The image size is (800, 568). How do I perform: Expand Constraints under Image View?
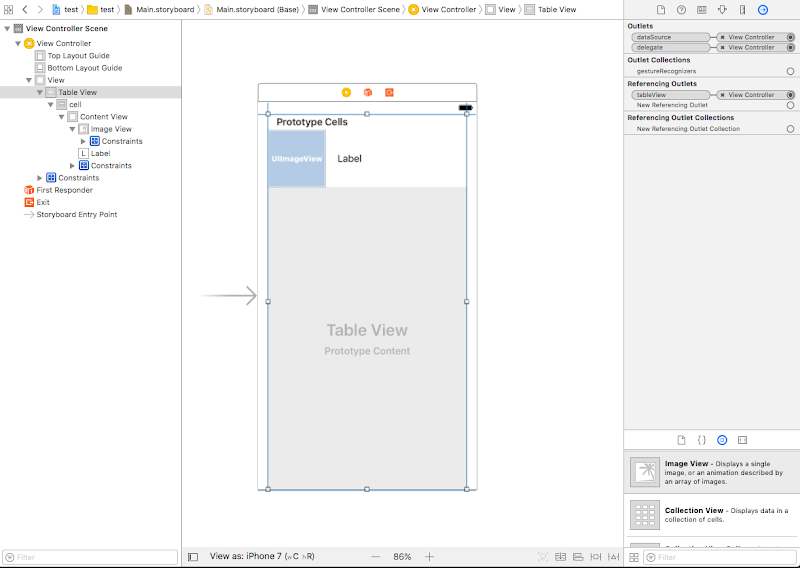[83, 141]
